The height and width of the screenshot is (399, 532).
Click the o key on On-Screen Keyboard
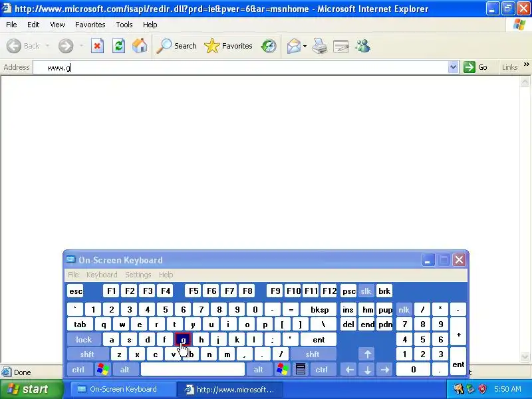(247, 325)
